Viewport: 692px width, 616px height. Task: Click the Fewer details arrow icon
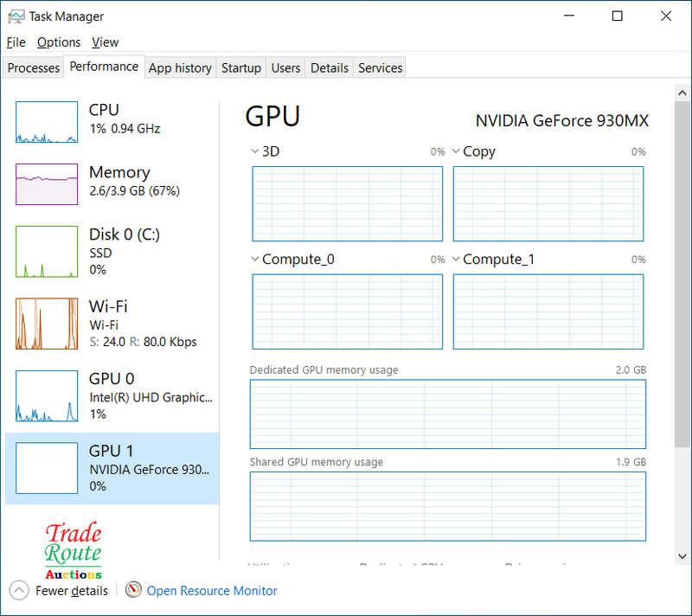pyautogui.click(x=19, y=590)
